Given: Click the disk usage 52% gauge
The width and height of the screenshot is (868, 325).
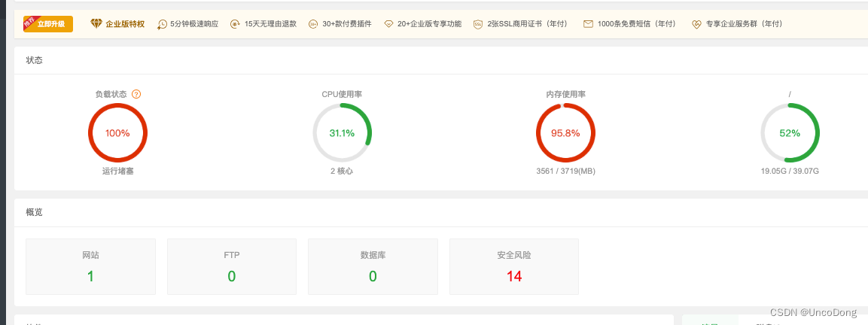Looking at the screenshot, I should tap(790, 133).
